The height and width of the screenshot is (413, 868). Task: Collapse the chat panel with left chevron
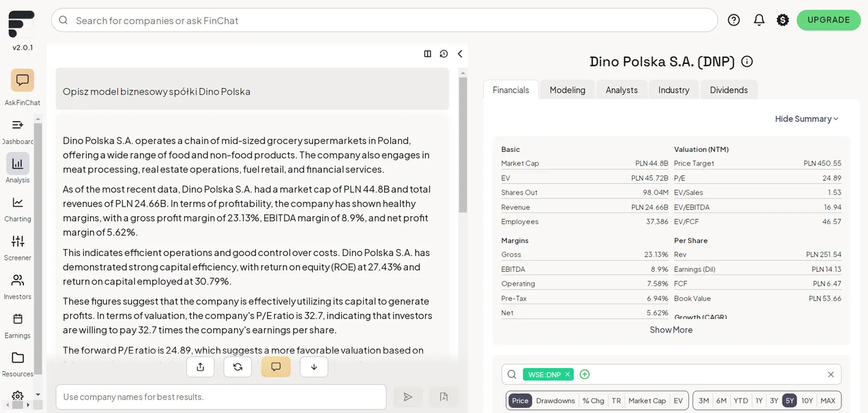click(460, 54)
